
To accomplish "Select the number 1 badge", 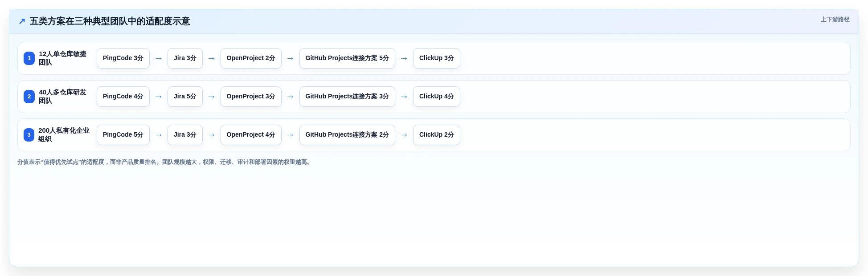I will (29, 58).
